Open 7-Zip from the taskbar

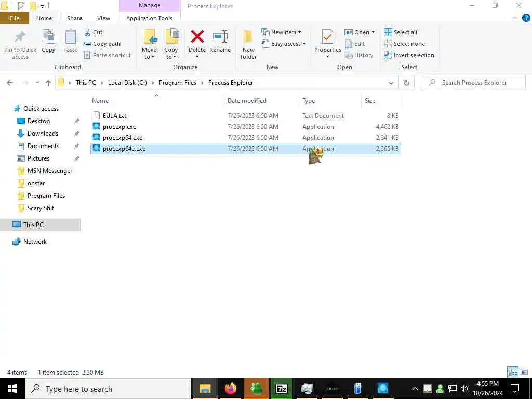(x=281, y=389)
